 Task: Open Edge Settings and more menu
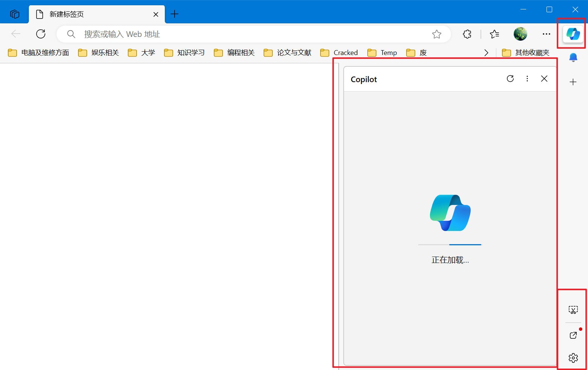(546, 34)
